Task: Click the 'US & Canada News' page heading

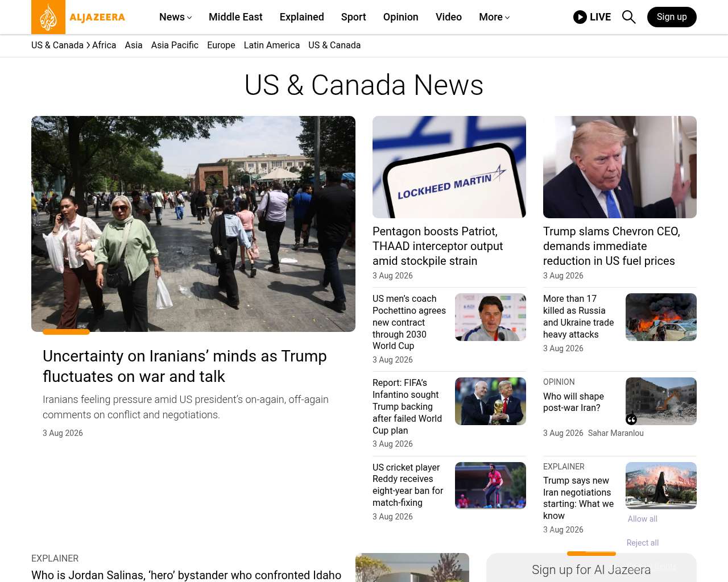Action: point(364,85)
